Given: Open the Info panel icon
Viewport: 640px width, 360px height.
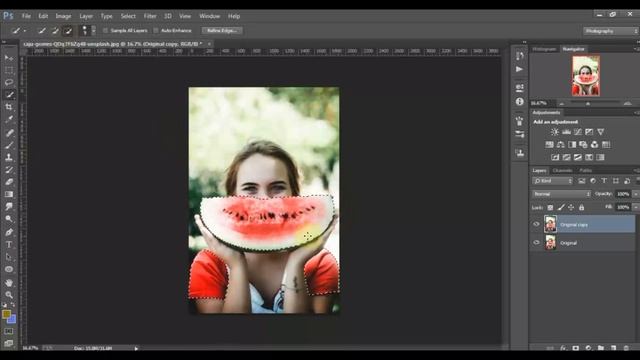Looking at the screenshot, I should 519,102.
